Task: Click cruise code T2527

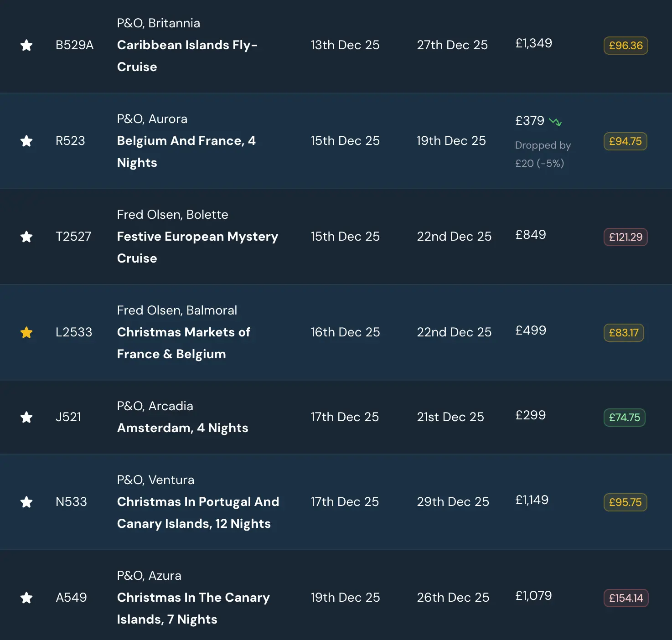Action: click(x=73, y=237)
